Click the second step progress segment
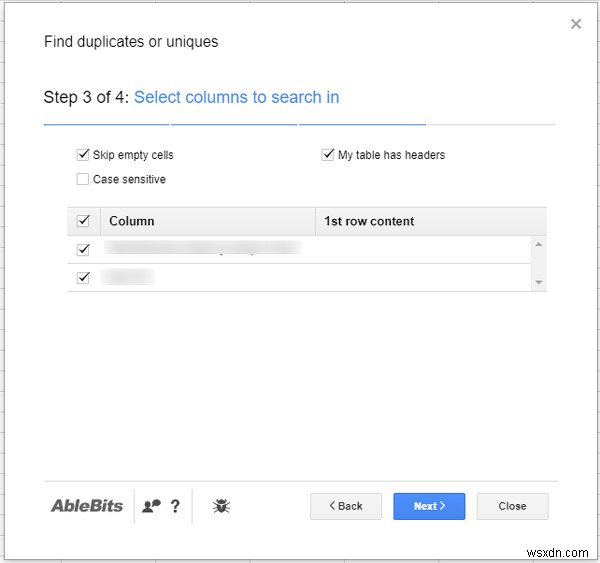The height and width of the screenshot is (563, 600). pos(234,124)
